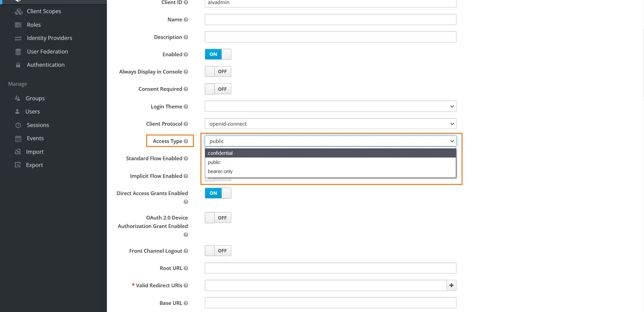Toggle Consent Required switch on
Screen dimensions: 644x312
tap(218, 89)
